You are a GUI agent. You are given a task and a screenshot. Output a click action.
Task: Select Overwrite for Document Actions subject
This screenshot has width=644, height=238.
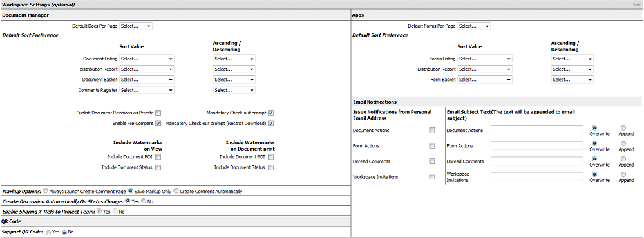tap(594, 127)
